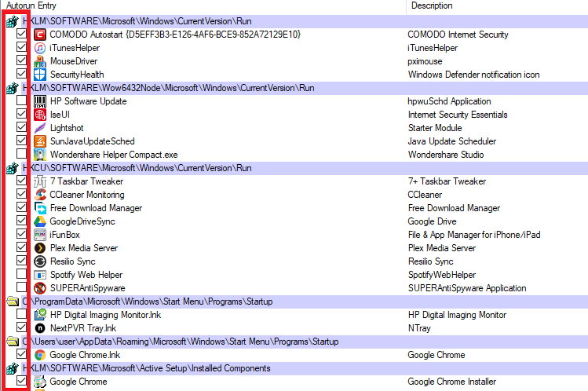Enable the HP Software Update checkbox
The image size is (588, 391).
point(22,100)
